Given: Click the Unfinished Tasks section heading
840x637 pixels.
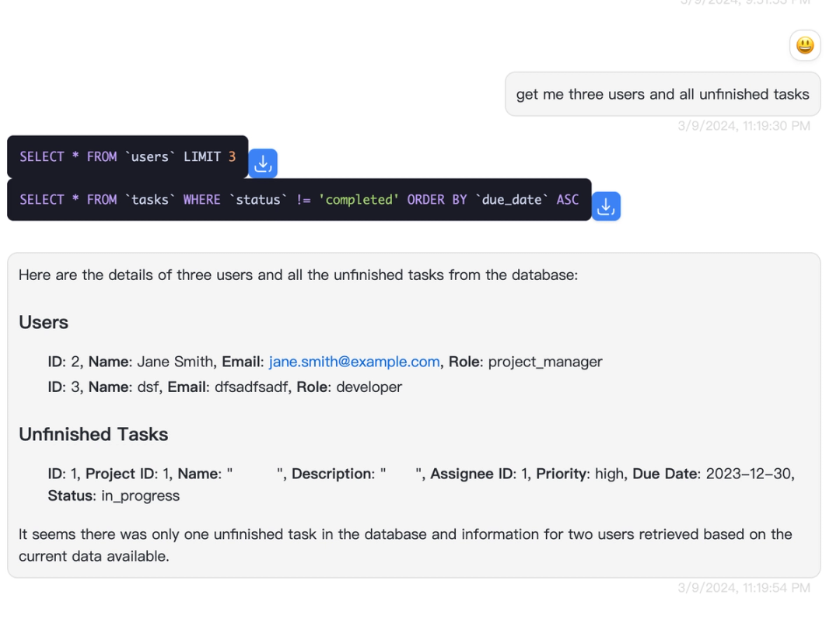Looking at the screenshot, I should (93, 434).
